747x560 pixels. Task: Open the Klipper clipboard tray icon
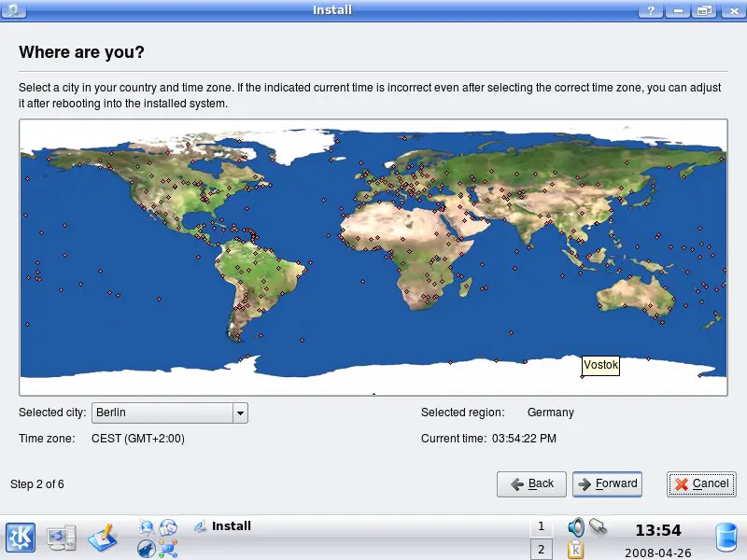[575, 550]
